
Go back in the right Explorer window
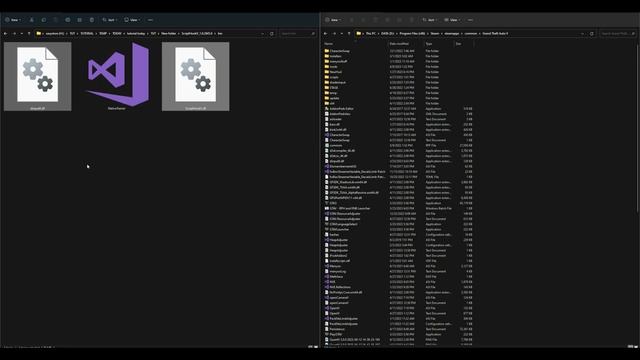click(325, 33)
